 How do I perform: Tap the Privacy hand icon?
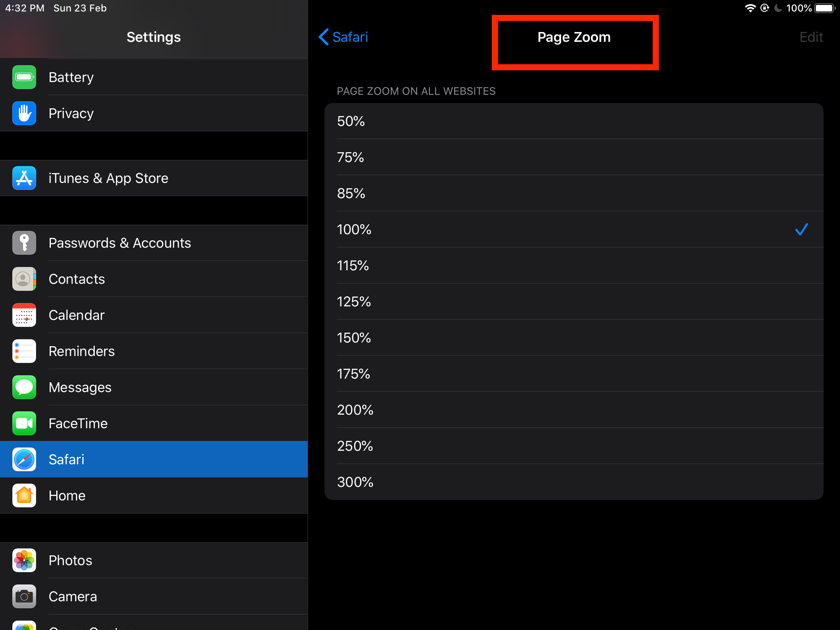coord(24,113)
